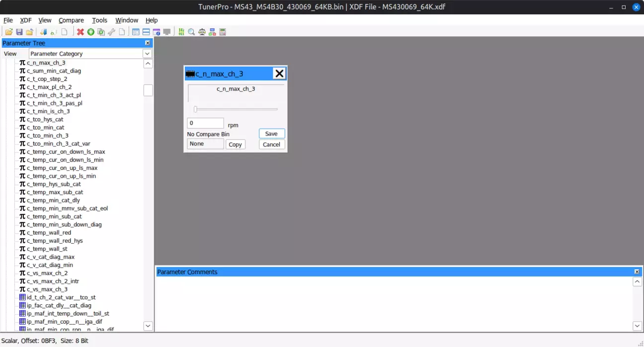Viewport: 644px width, 347px height.
Task: Click the red X delete icon in toolbar
Action: click(80, 32)
